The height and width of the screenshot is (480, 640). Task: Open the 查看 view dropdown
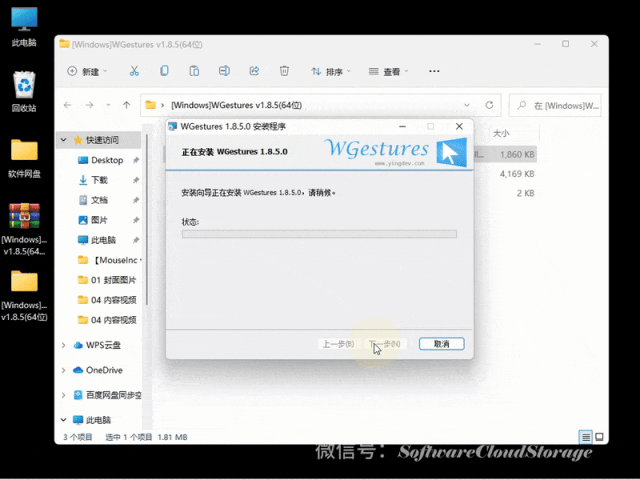388,71
